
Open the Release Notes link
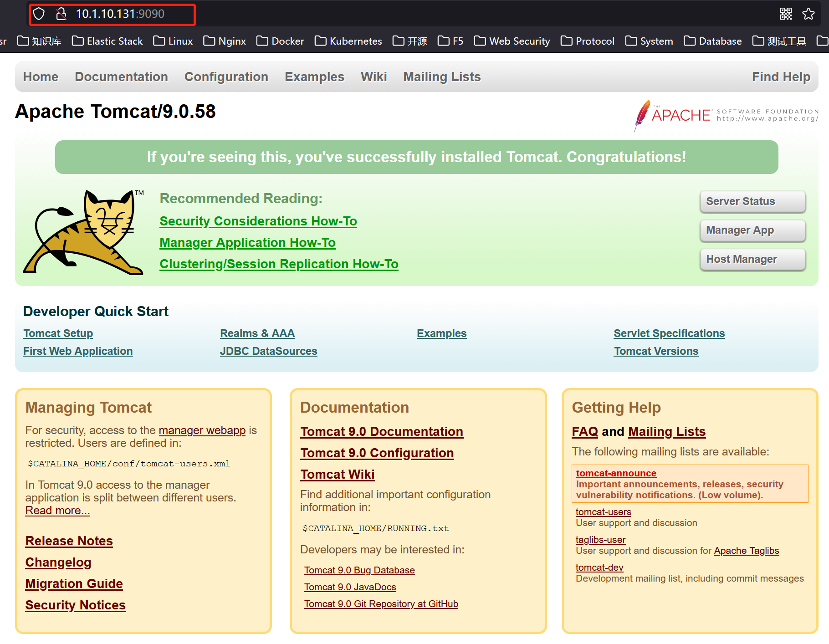click(69, 541)
